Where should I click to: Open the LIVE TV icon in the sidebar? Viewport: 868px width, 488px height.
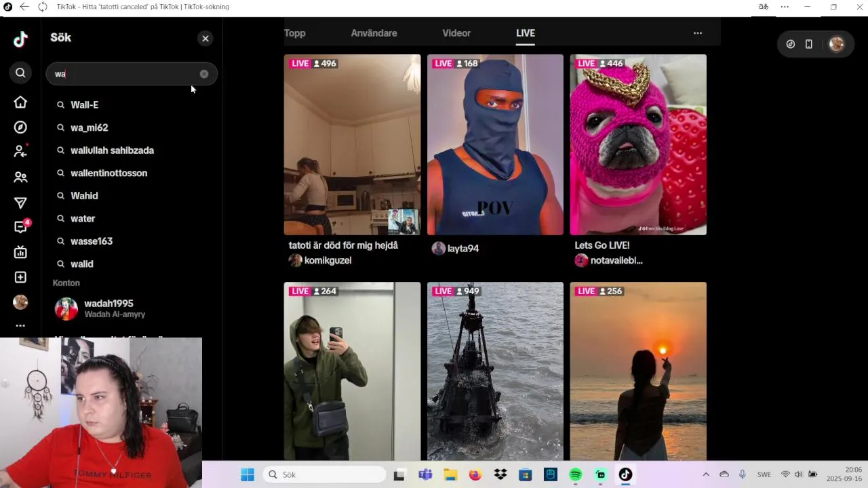pyautogui.click(x=20, y=252)
